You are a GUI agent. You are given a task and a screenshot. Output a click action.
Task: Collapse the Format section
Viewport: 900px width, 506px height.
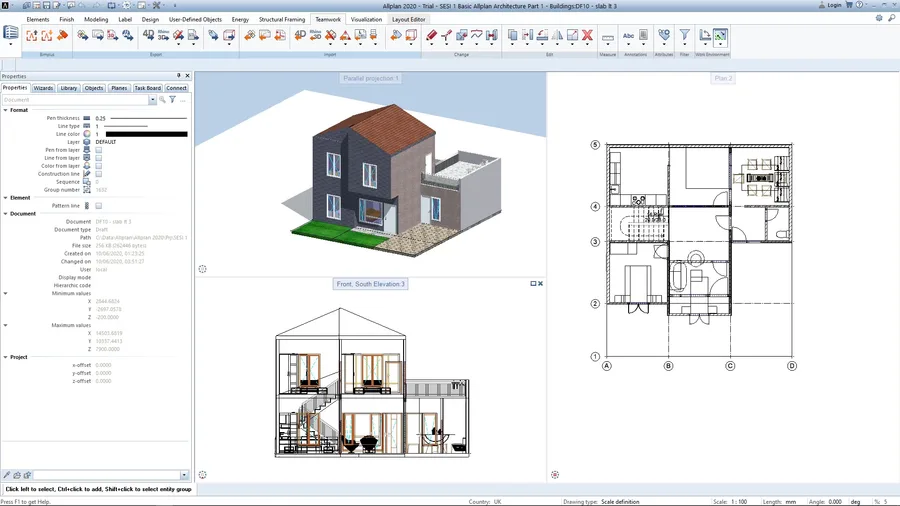tap(6, 110)
